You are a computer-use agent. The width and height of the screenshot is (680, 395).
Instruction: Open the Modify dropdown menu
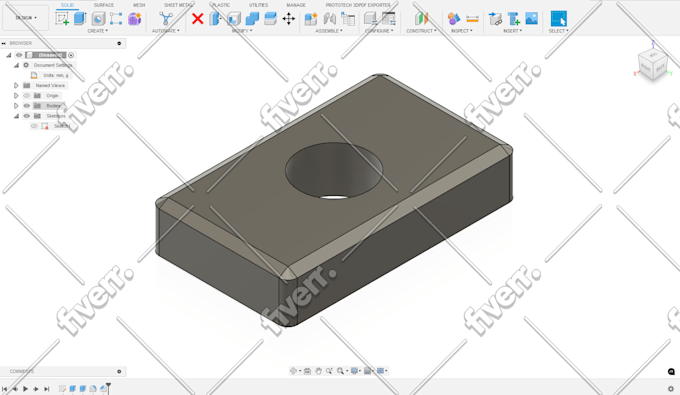(242, 31)
